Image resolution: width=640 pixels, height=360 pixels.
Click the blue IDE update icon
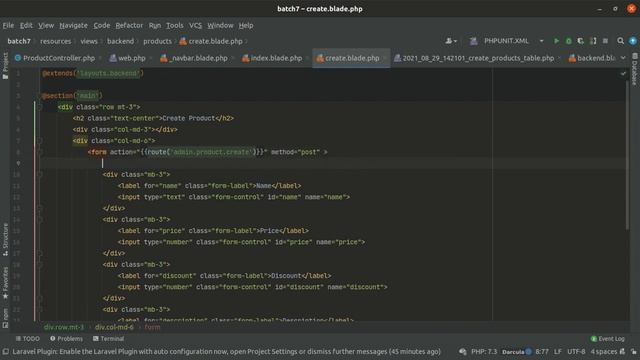[x=633, y=41]
